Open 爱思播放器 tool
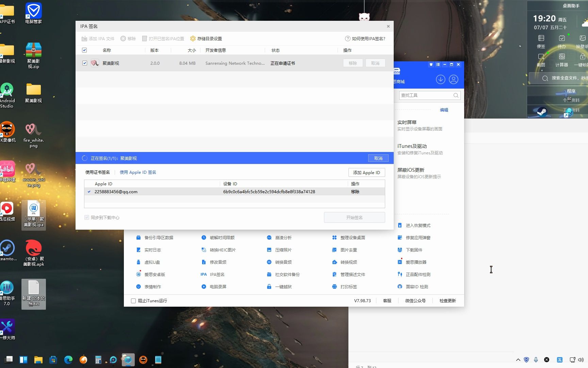Viewport: 588px width, 368px height. (412, 262)
